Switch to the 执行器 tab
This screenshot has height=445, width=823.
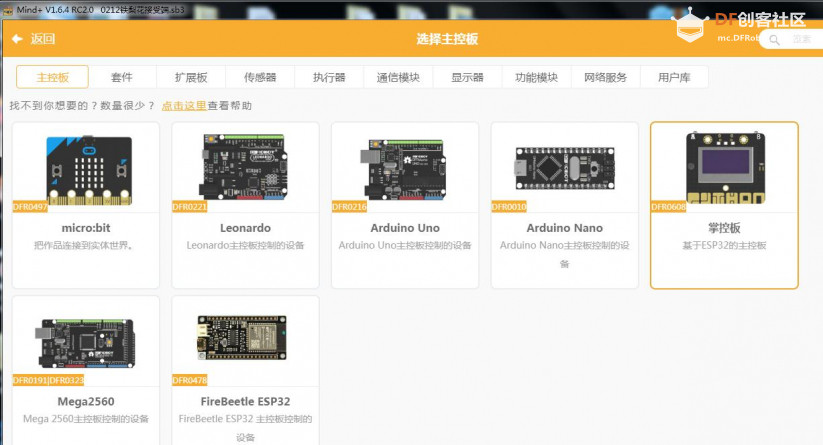(x=329, y=77)
